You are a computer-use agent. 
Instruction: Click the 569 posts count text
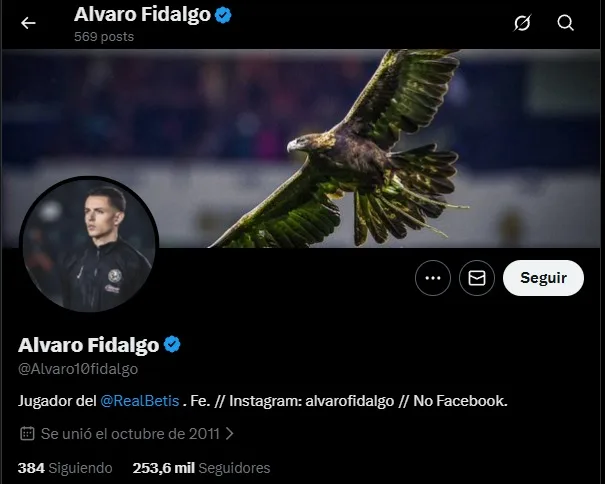point(104,37)
